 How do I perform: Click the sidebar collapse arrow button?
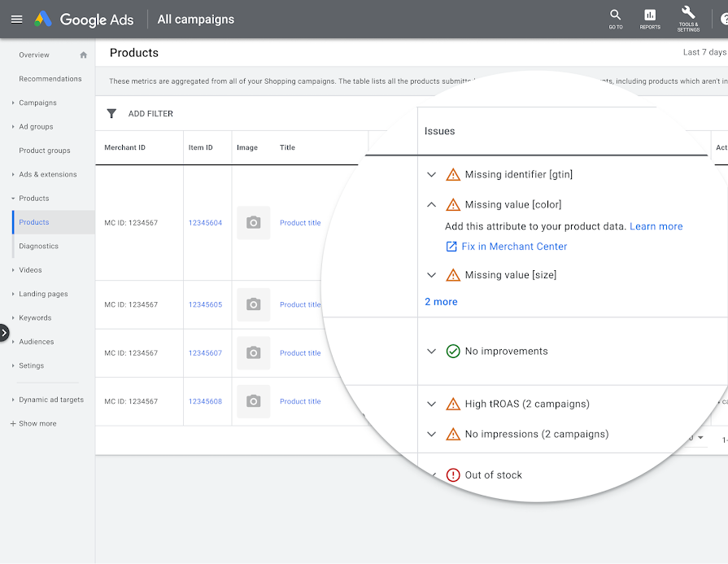coord(4,333)
